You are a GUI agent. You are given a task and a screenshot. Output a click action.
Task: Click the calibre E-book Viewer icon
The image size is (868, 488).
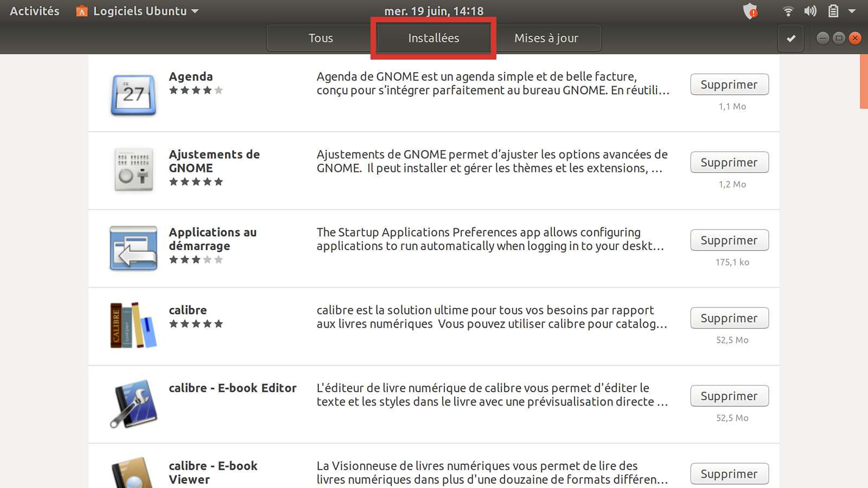133,473
